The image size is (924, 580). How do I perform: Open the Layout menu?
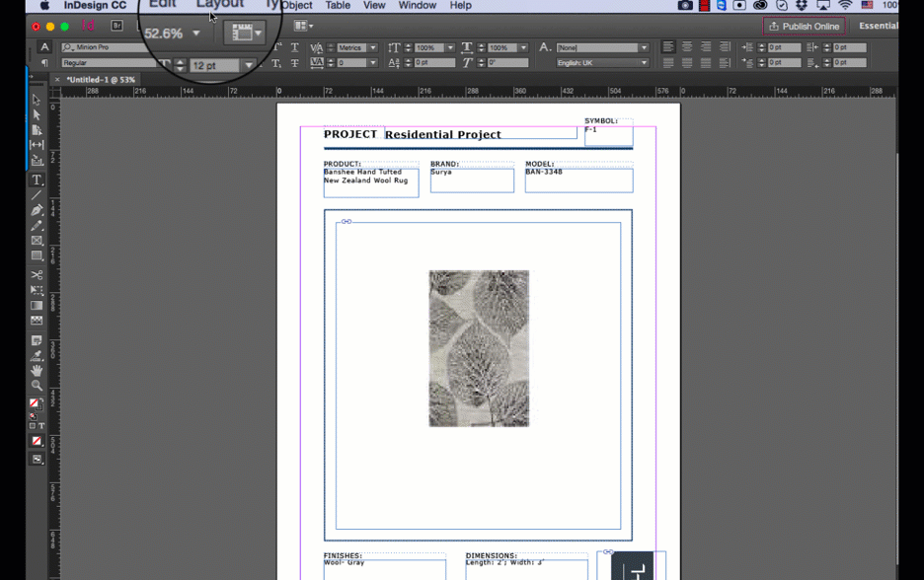point(219,6)
